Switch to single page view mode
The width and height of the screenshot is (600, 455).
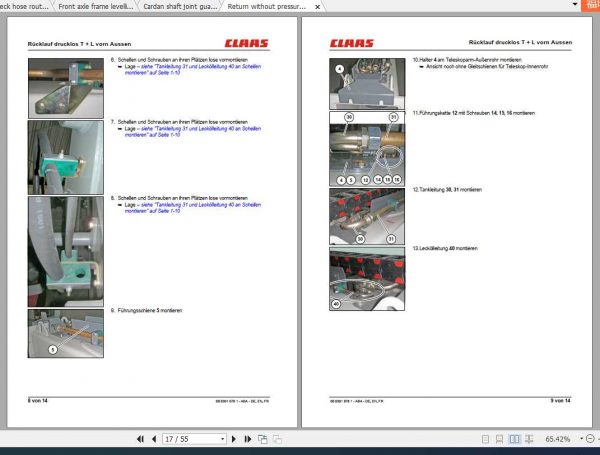coord(485,439)
